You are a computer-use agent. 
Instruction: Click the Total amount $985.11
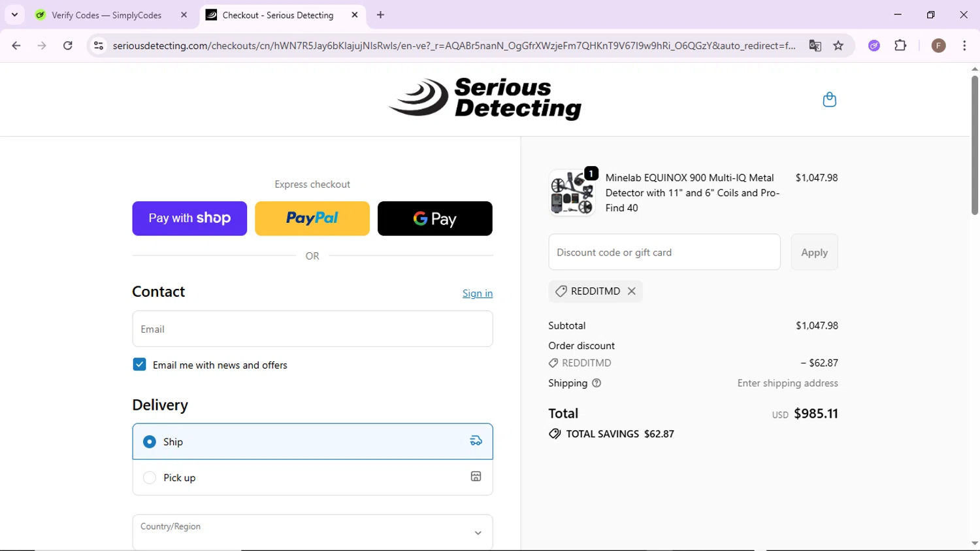pos(816,414)
